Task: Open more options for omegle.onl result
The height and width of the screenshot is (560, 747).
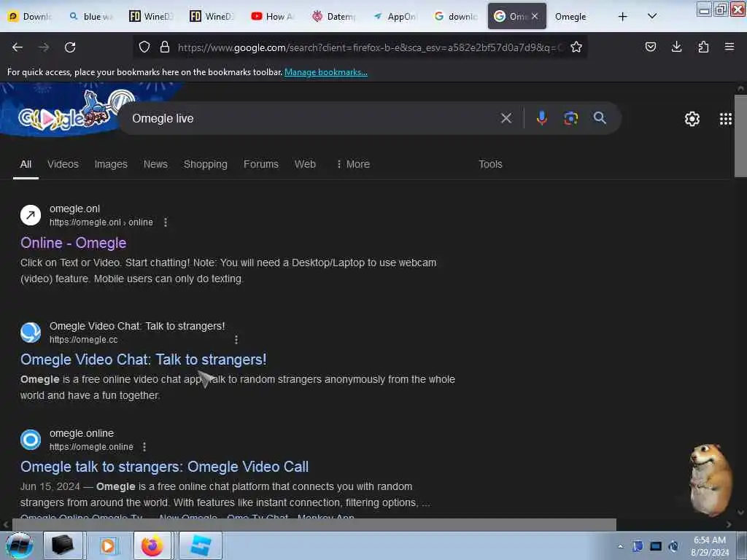Action: tap(166, 222)
